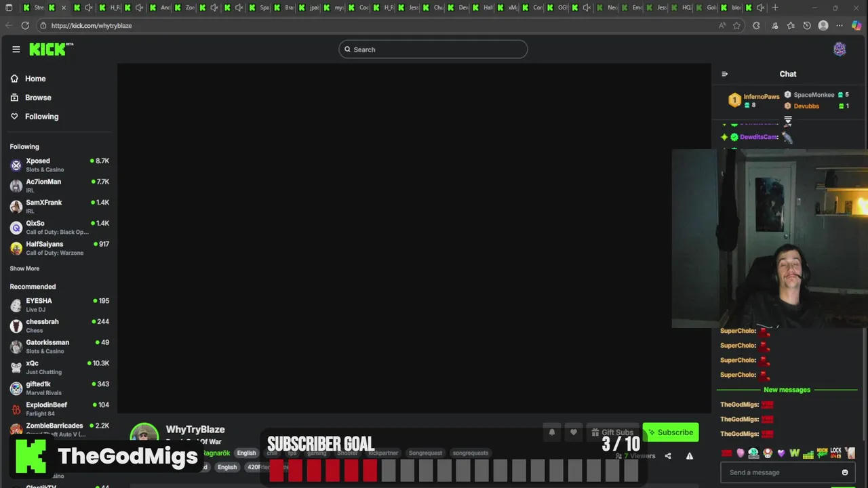The image size is (868, 488).
Task: Click the W emote in quick emotes
Action: [795, 453]
